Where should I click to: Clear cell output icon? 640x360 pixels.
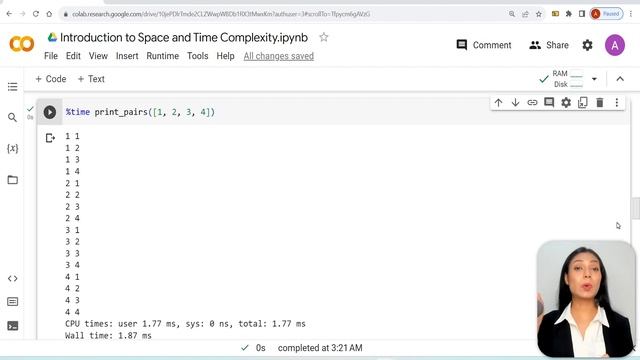click(x=50, y=138)
